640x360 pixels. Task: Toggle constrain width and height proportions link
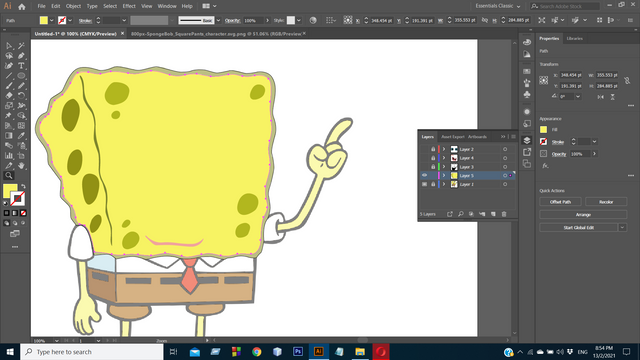coord(627,81)
